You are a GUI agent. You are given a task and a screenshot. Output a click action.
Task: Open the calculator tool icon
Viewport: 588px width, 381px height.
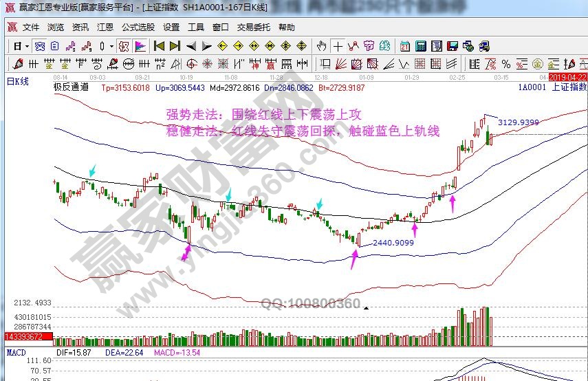pos(420,47)
